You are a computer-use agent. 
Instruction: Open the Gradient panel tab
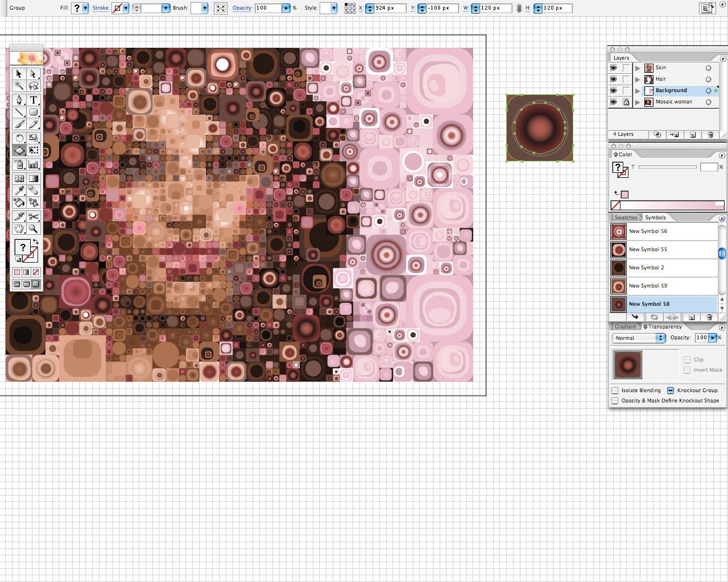tap(624, 326)
